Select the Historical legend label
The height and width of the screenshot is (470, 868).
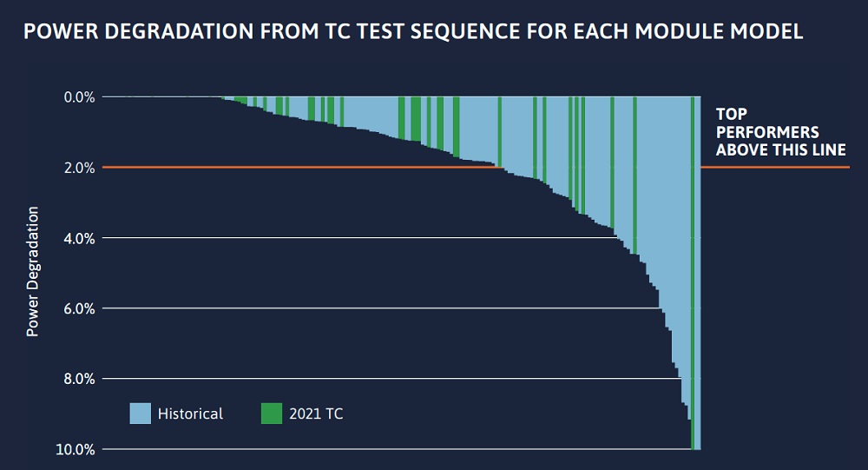(190, 414)
